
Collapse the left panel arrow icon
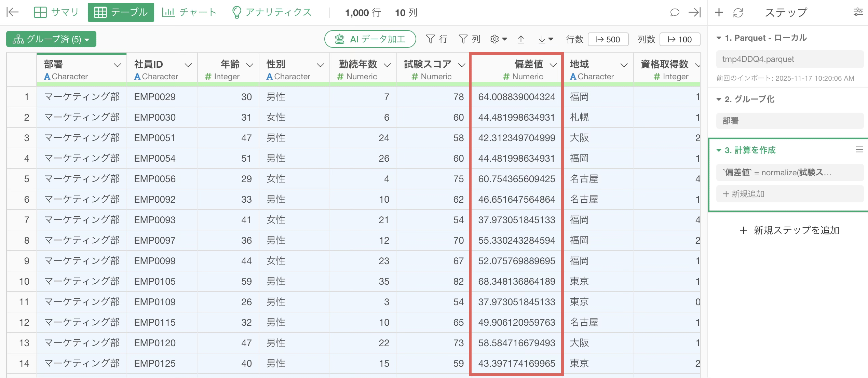pyautogui.click(x=13, y=12)
